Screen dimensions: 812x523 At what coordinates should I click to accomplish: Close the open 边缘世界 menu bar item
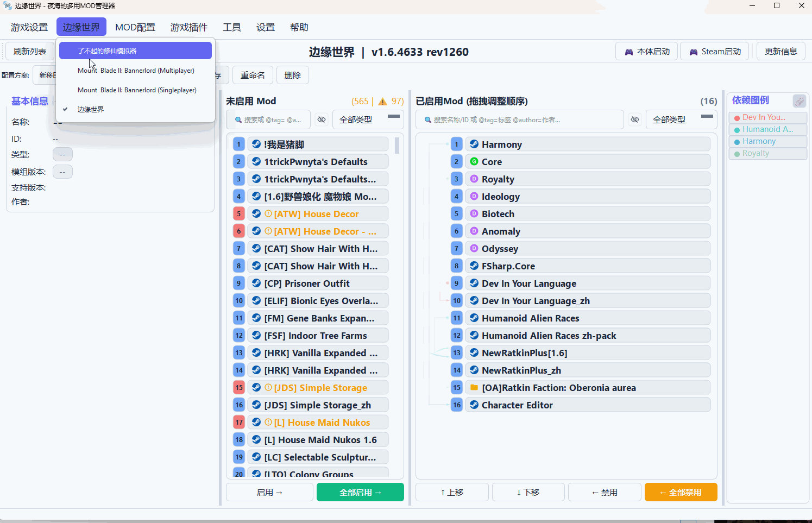(81, 27)
